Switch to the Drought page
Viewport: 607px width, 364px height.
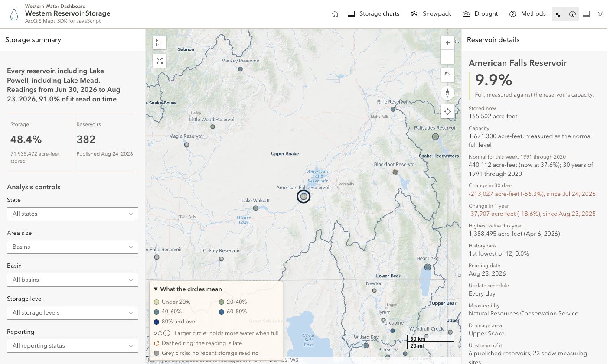click(x=480, y=14)
